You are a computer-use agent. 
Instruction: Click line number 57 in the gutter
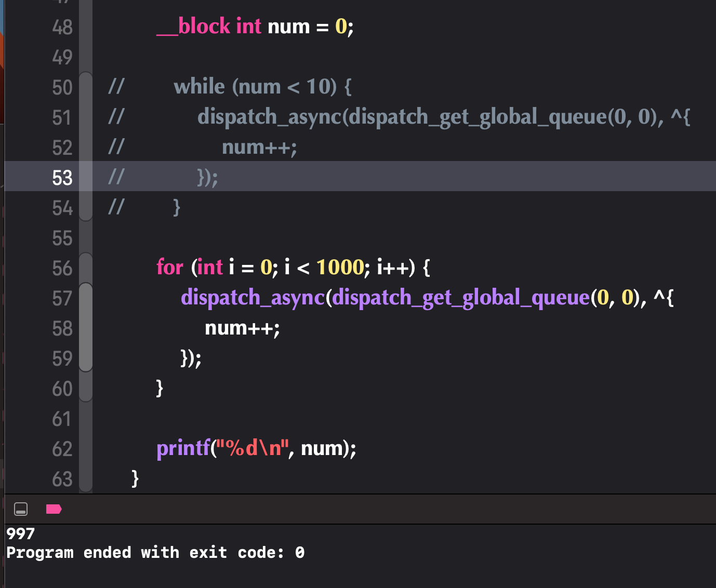tap(62, 298)
